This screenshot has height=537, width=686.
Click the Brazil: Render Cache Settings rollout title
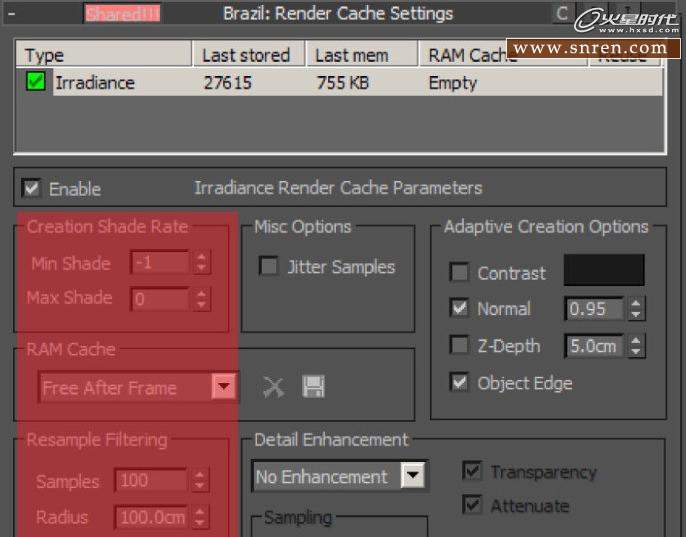pyautogui.click(x=338, y=14)
